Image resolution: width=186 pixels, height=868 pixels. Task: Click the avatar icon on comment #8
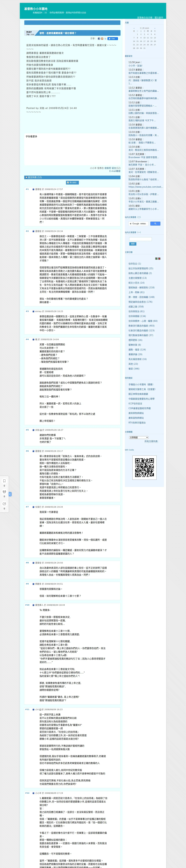[33, 563]
